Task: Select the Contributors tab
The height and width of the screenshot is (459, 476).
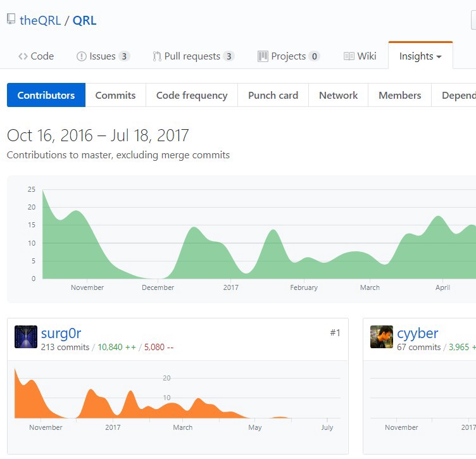Action: click(46, 95)
